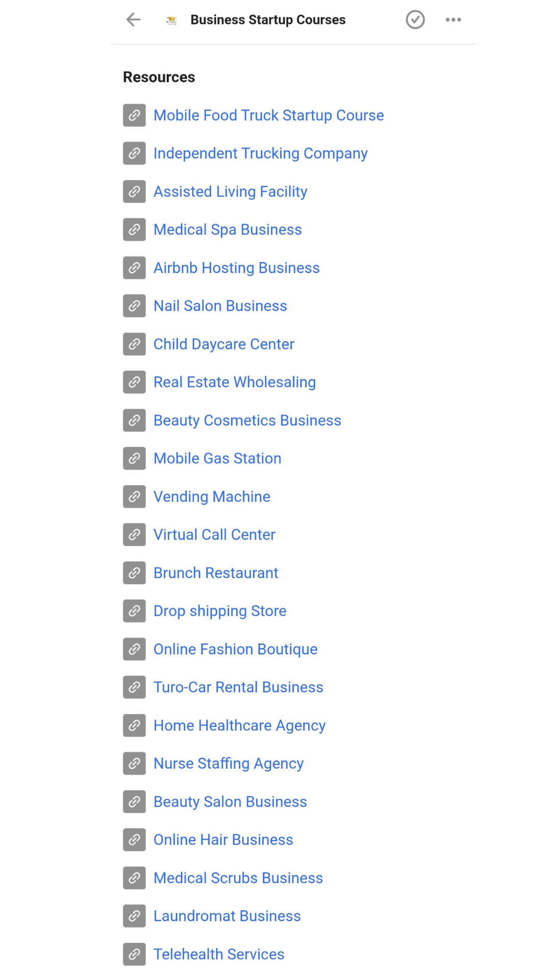Click the link icon next to Nurse Staffing Agency
This screenshot has width=551, height=980.
134,764
